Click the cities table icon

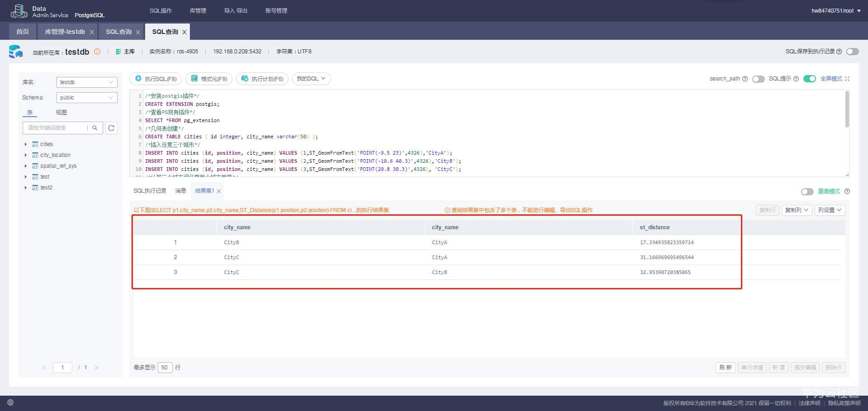coord(35,144)
